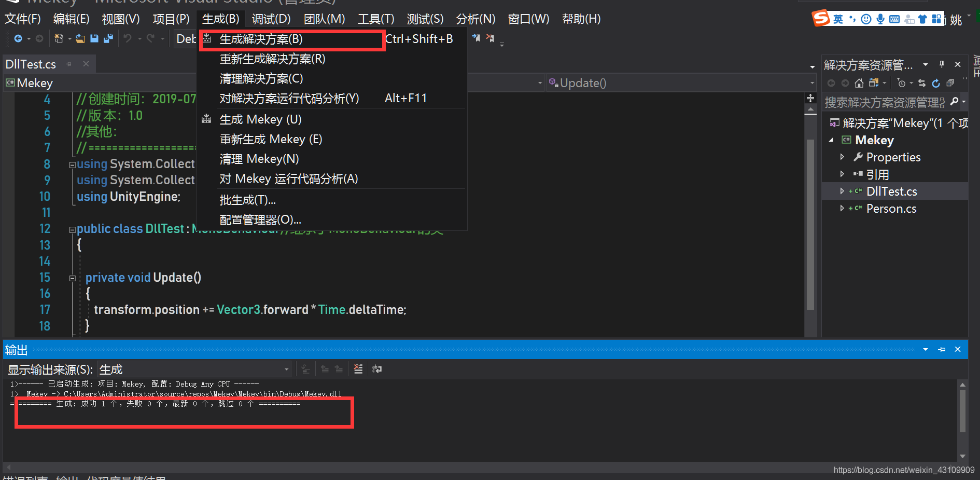Open the Sogou toolbox grid icon
Viewport: 980px width, 480px height.
[936, 19]
